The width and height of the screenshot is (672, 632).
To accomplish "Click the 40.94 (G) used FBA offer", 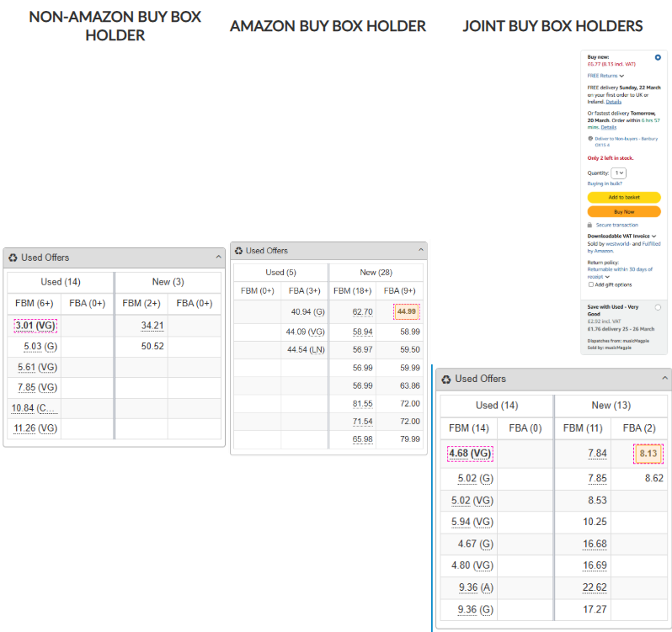I will point(307,311).
